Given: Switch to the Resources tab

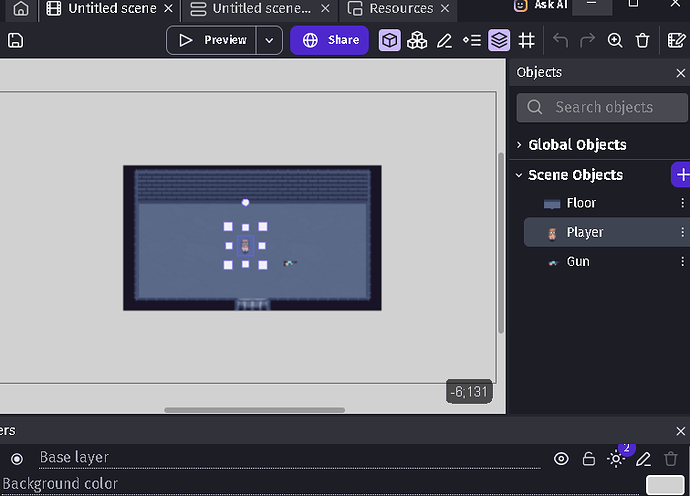Looking at the screenshot, I should coord(390,9).
